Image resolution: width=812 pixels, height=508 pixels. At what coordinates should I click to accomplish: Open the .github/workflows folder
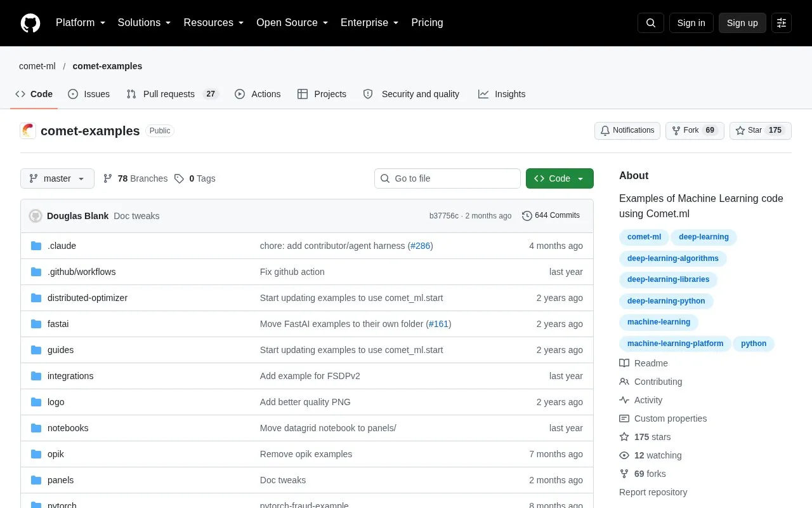81,272
